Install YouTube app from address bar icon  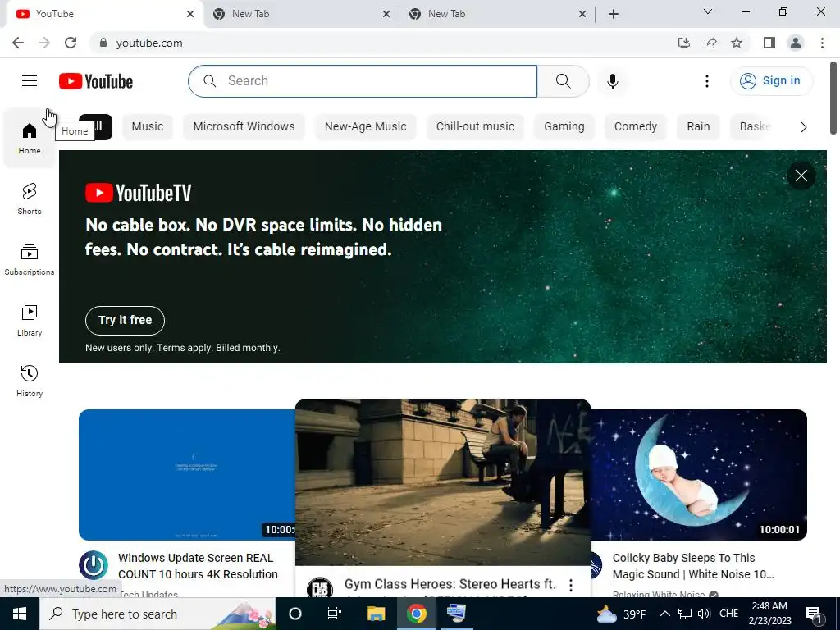(684, 43)
